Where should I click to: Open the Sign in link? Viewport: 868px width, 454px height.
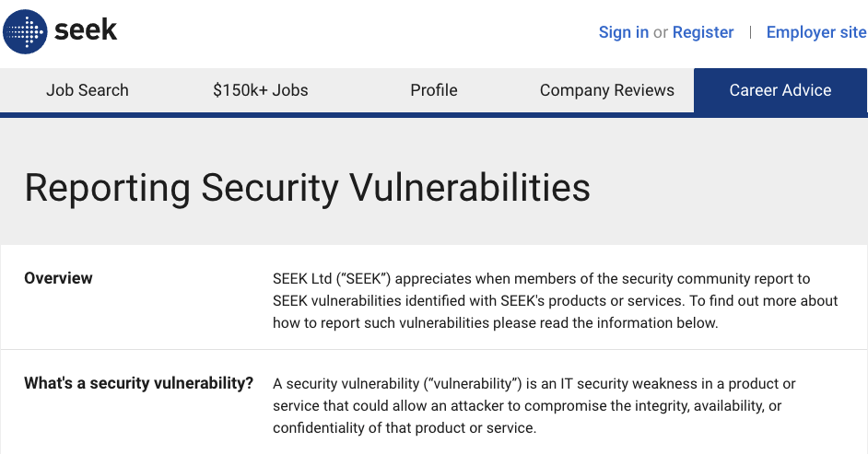(x=623, y=32)
